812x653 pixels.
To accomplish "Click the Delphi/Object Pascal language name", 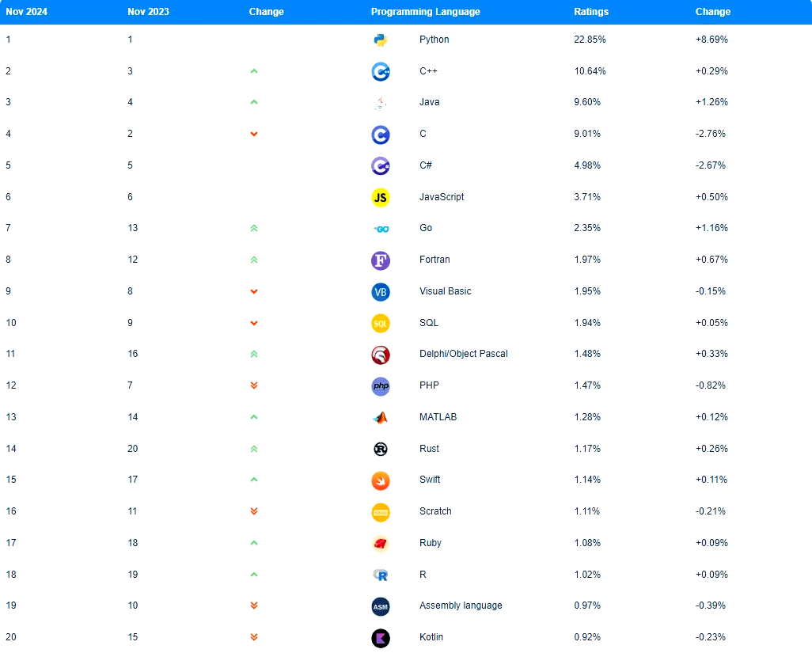I will (x=464, y=355).
